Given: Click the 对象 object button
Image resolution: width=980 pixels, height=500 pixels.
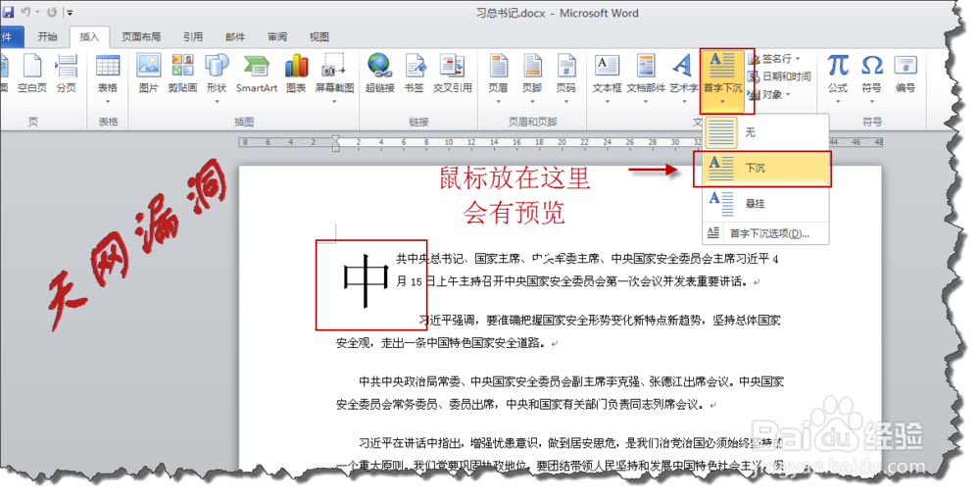Looking at the screenshot, I should click(x=765, y=94).
